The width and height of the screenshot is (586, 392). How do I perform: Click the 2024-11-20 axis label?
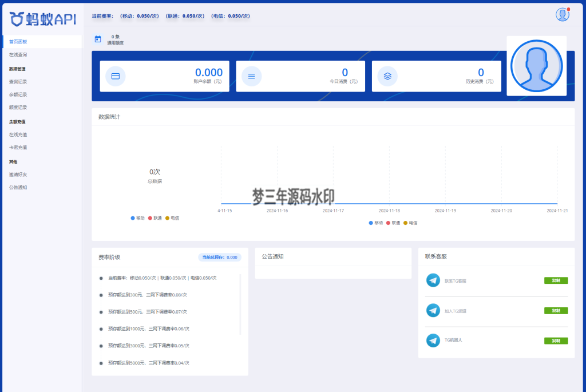[x=501, y=211]
